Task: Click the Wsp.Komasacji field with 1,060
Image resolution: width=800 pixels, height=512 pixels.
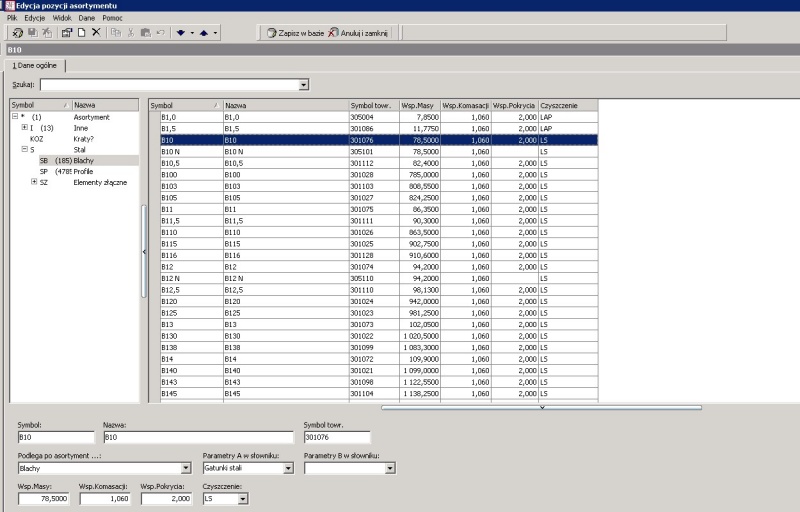Action: 105,499
